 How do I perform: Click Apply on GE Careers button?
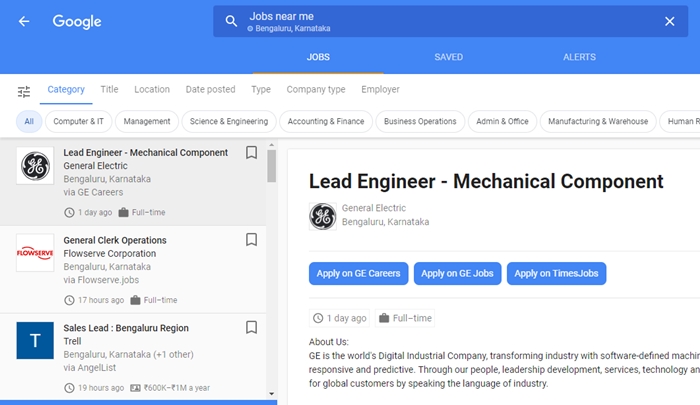358,273
